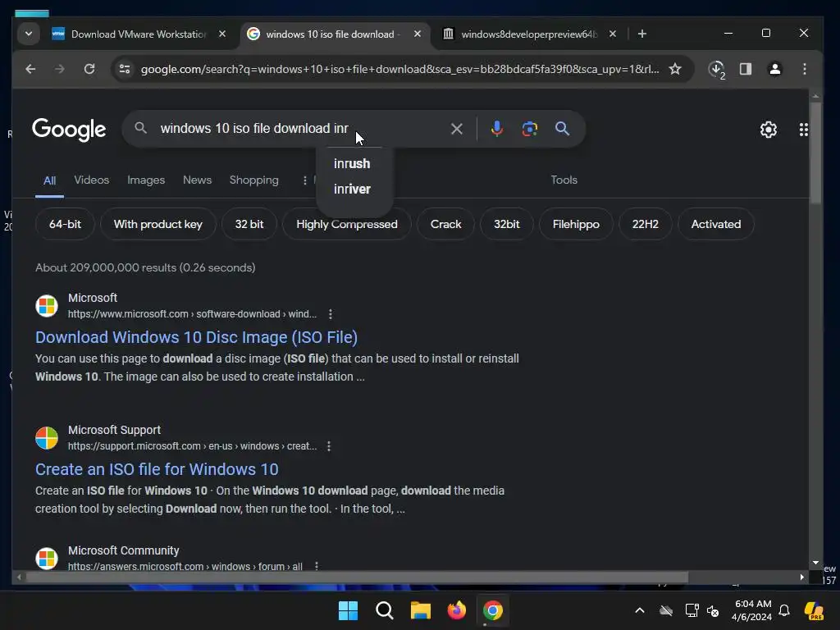Open Download Windows 10 Disc Image link
The width and height of the screenshot is (840, 630).
pos(196,337)
